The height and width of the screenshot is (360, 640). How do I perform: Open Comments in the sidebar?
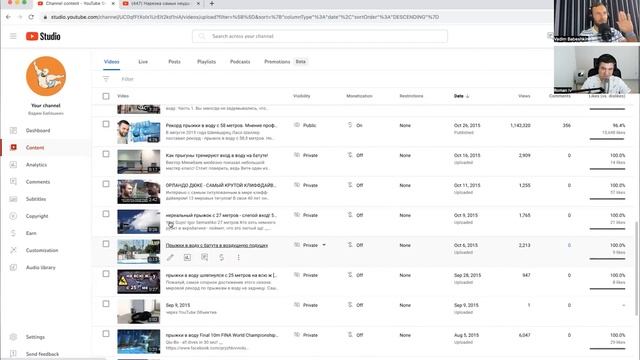[x=38, y=182]
